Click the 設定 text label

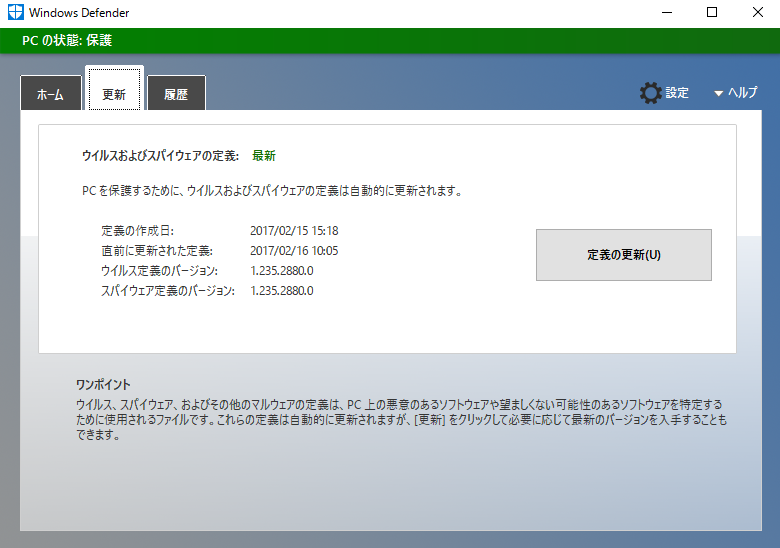coord(677,93)
